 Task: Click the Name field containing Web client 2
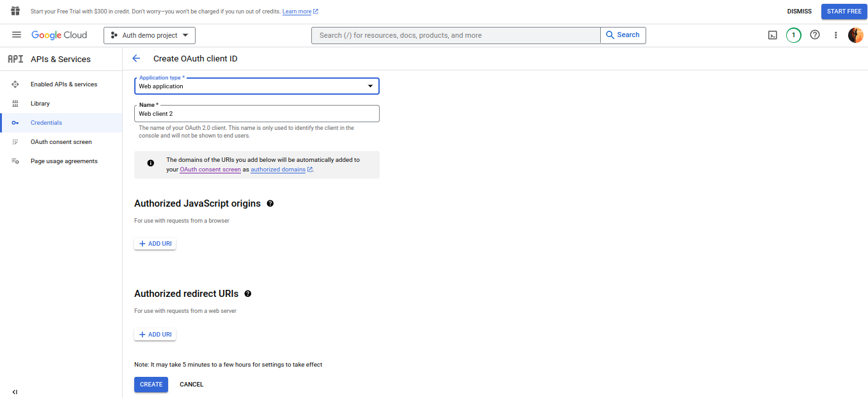point(257,113)
